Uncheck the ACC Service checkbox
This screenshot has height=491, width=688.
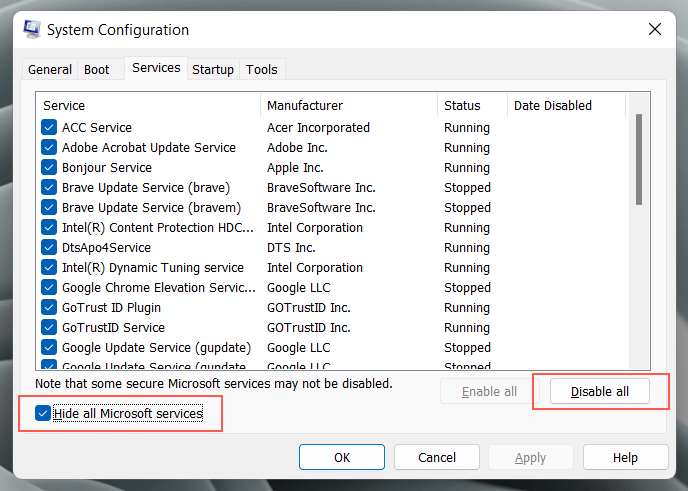[x=49, y=128]
